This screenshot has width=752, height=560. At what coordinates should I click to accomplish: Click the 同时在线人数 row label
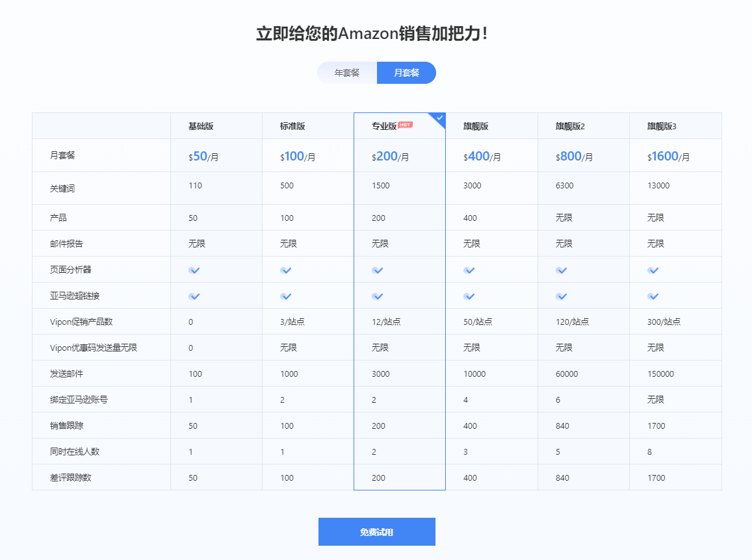coord(75,452)
